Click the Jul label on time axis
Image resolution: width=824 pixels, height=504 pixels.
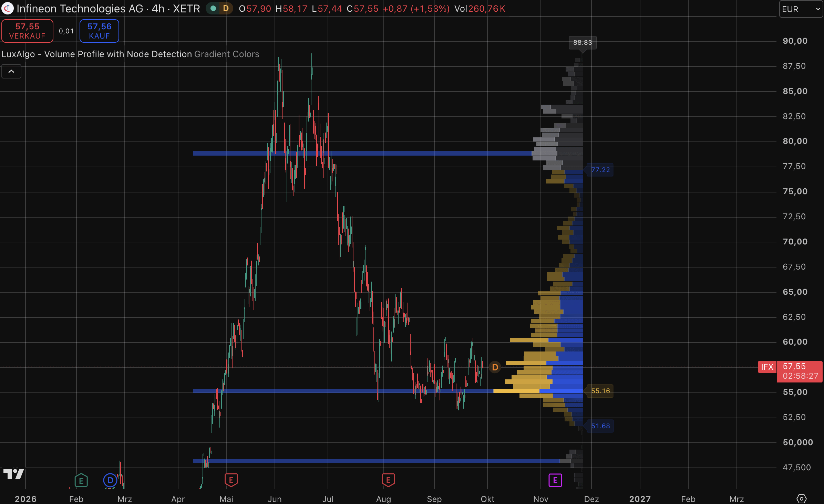click(328, 499)
